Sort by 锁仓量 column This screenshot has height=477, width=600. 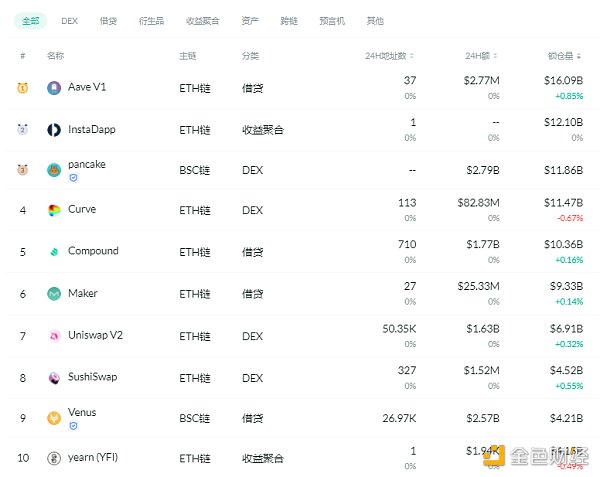[564, 56]
